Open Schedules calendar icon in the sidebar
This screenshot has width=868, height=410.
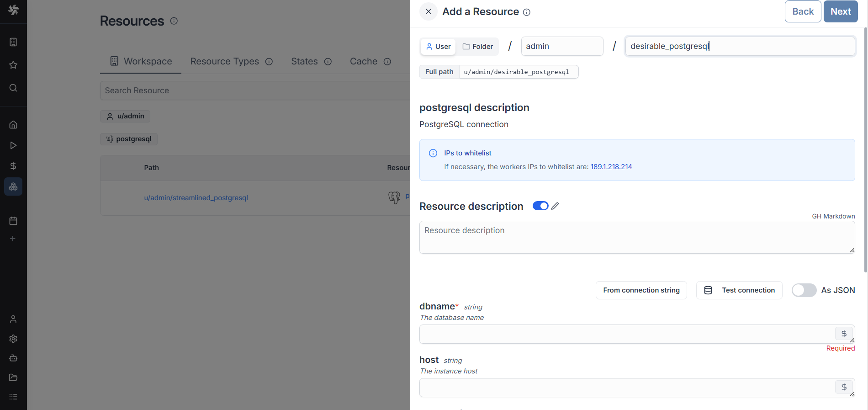click(13, 221)
